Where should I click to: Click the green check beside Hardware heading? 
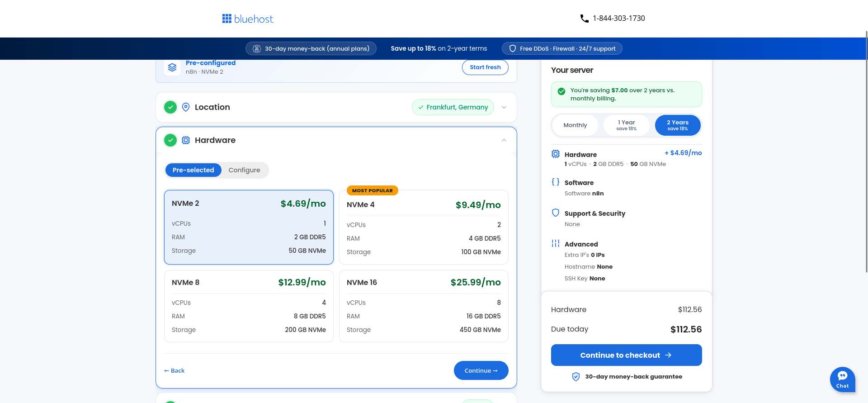[x=170, y=140]
